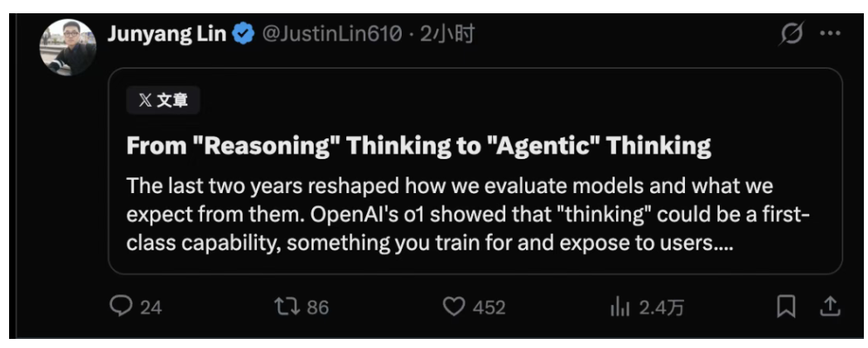Click the blue verified badge

(x=243, y=36)
